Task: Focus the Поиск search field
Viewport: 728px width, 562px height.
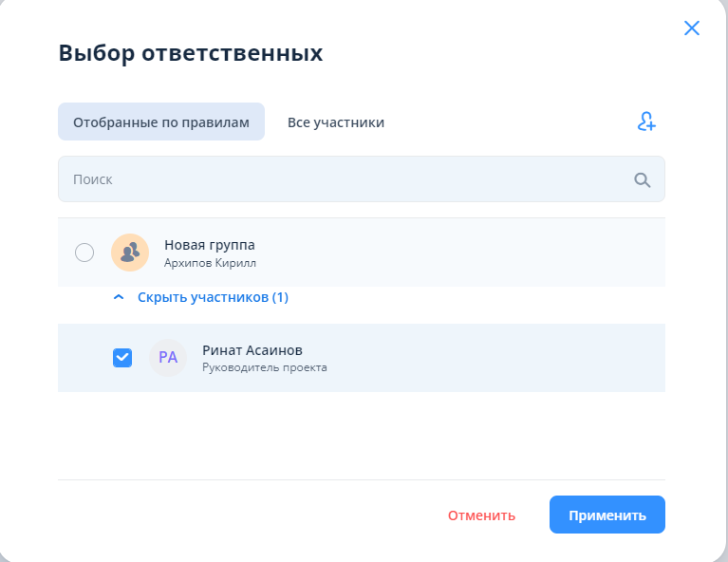Action: 342,179
